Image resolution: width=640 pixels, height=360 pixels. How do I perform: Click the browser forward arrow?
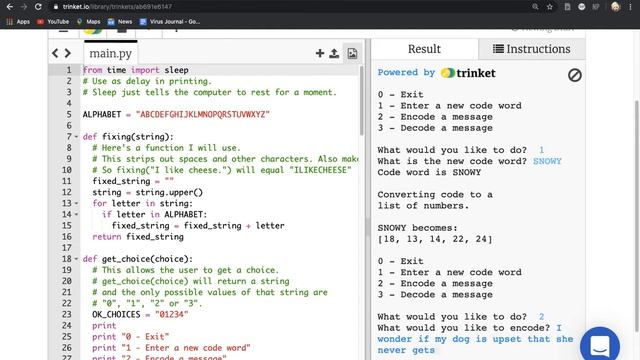tap(24, 7)
